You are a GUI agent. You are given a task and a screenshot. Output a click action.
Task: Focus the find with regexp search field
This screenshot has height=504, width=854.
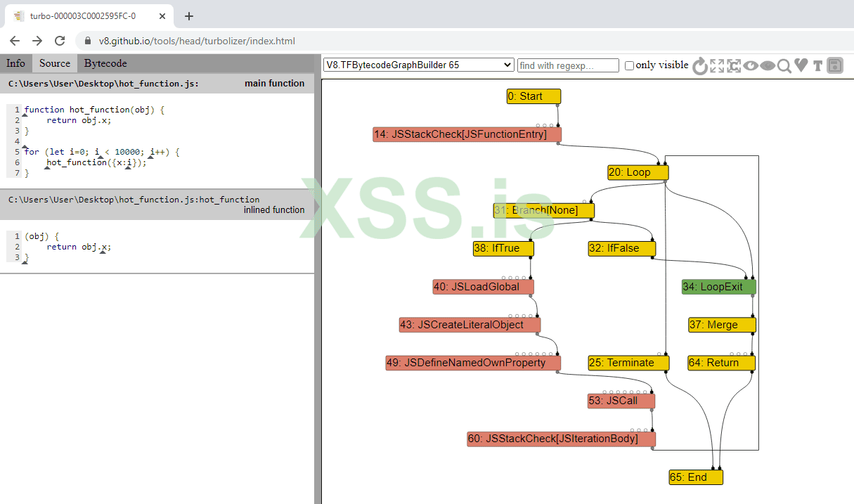click(x=568, y=65)
